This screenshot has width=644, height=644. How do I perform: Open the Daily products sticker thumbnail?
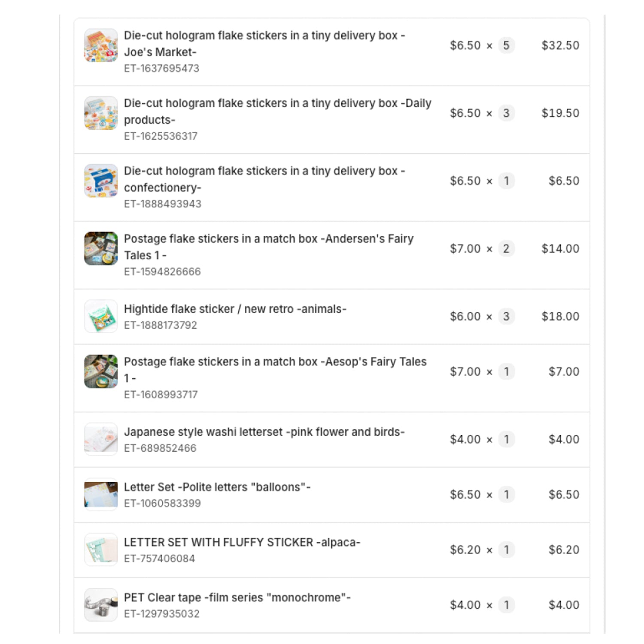point(101,113)
